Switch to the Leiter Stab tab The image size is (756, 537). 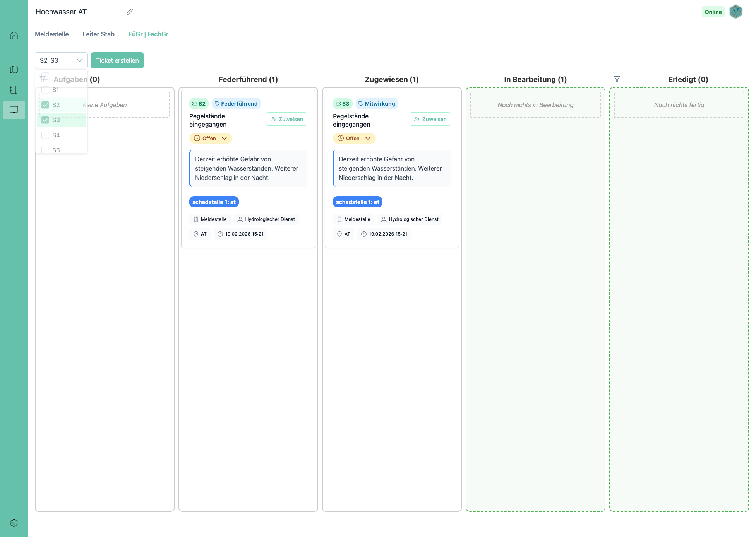(98, 34)
